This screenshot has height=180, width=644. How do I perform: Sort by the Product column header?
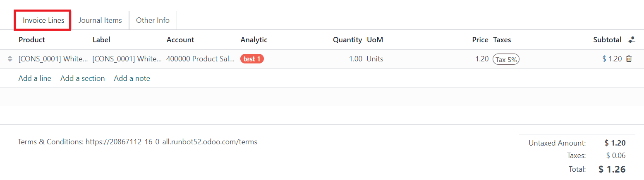[x=32, y=40]
